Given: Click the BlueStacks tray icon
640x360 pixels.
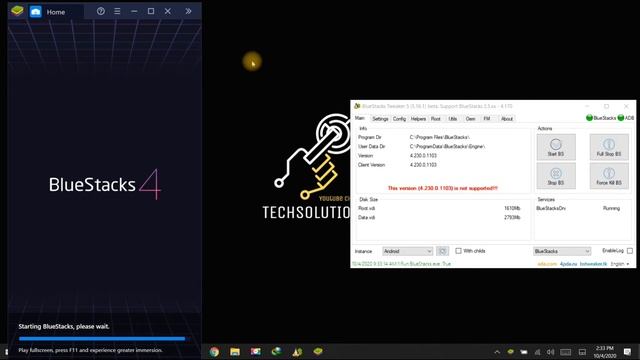Looking at the screenshot, I should click(510, 351).
